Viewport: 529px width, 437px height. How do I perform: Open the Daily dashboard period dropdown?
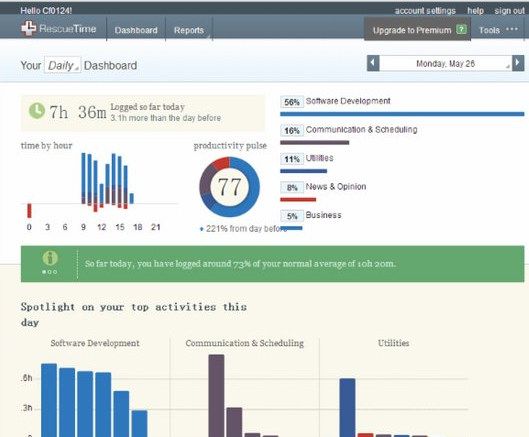[x=62, y=65]
